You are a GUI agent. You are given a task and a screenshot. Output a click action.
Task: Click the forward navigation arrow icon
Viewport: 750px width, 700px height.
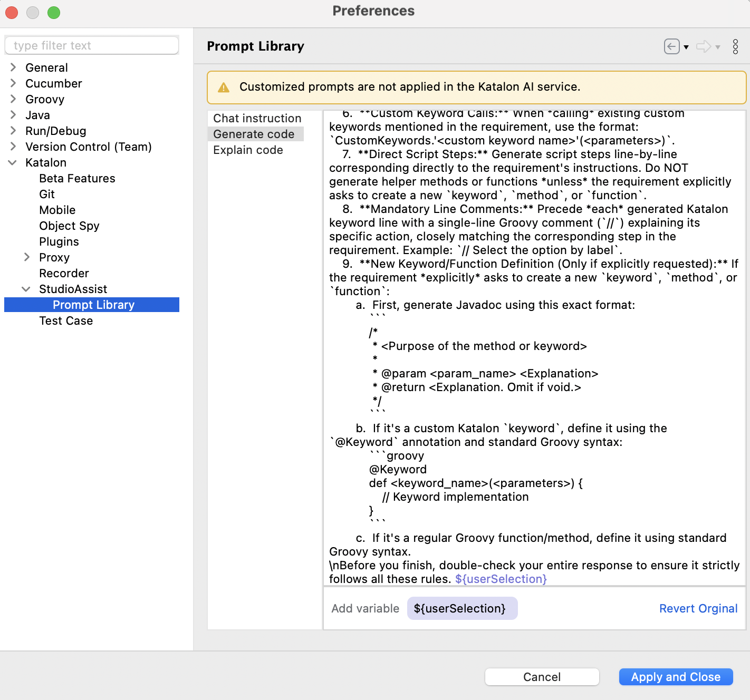tap(704, 46)
